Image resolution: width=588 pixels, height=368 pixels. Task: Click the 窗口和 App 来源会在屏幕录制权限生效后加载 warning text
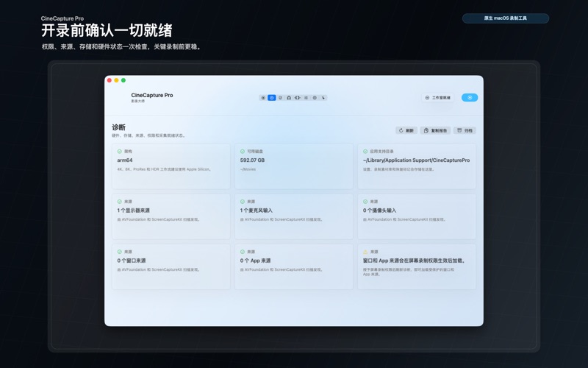tap(415, 261)
